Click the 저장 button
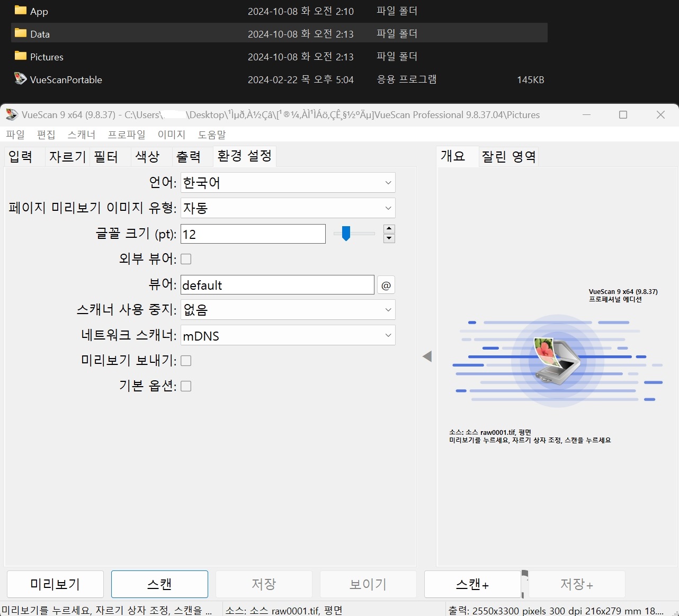Viewport: 679px width, 616px height. 264,584
